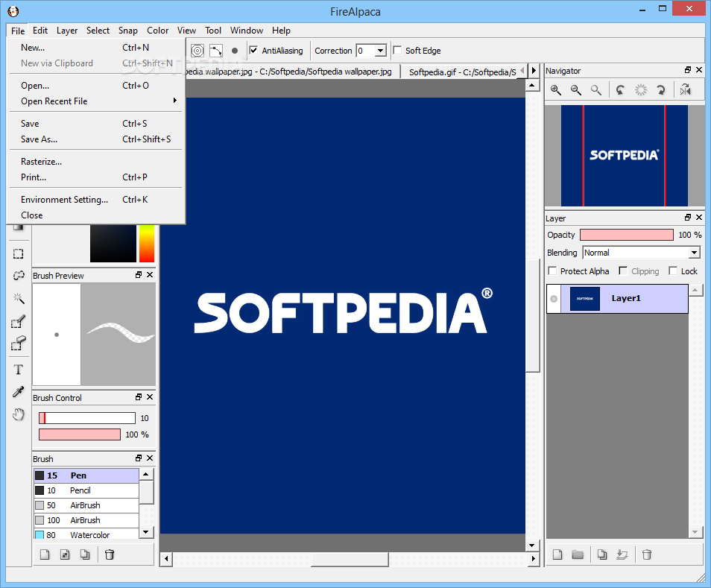The width and height of the screenshot is (711, 588).
Task: Merge layer down icon
Action: click(x=622, y=554)
